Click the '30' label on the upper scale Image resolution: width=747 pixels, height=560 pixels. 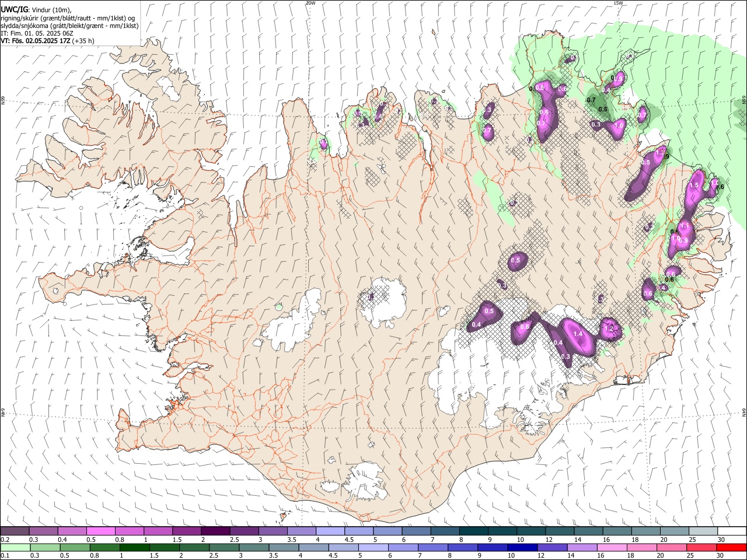pyautogui.click(x=721, y=540)
